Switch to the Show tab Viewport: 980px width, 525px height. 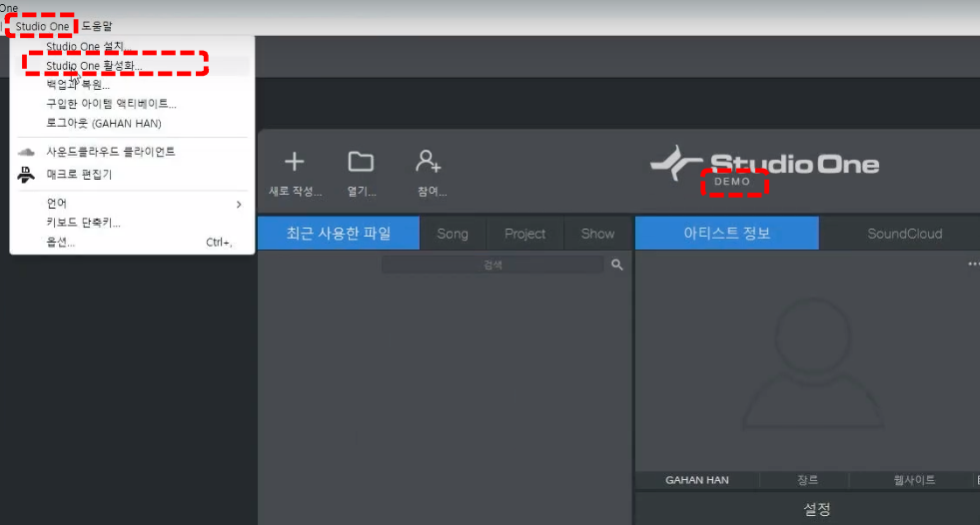(597, 234)
